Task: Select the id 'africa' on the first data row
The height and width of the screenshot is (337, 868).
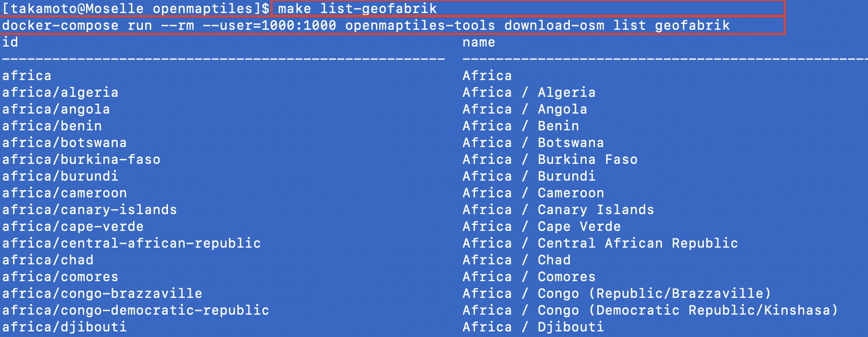Action: [x=27, y=76]
